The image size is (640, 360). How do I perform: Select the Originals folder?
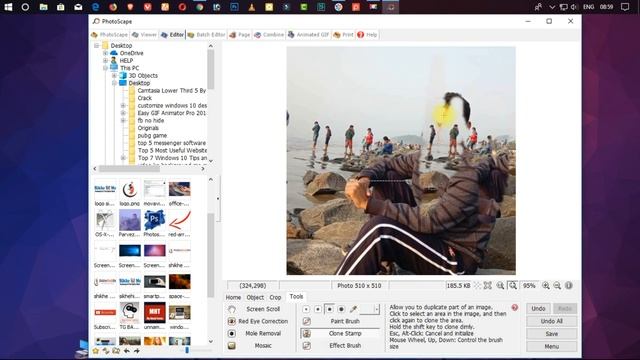[148, 128]
